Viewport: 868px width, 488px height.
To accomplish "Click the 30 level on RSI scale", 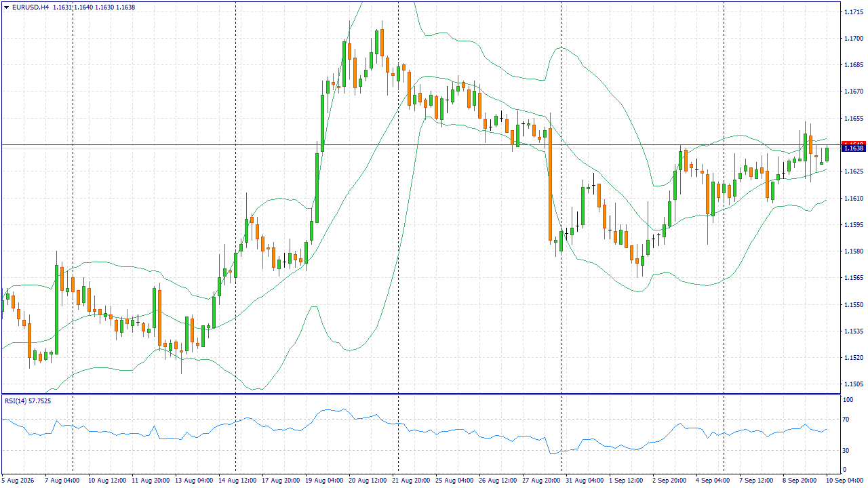I will [846, 451].
